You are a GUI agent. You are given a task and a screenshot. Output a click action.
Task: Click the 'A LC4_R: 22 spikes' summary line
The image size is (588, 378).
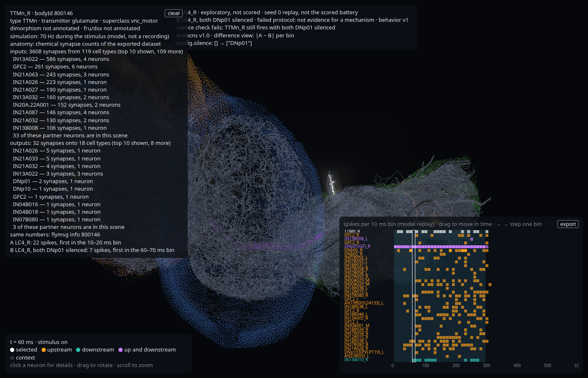coord(66,242)
